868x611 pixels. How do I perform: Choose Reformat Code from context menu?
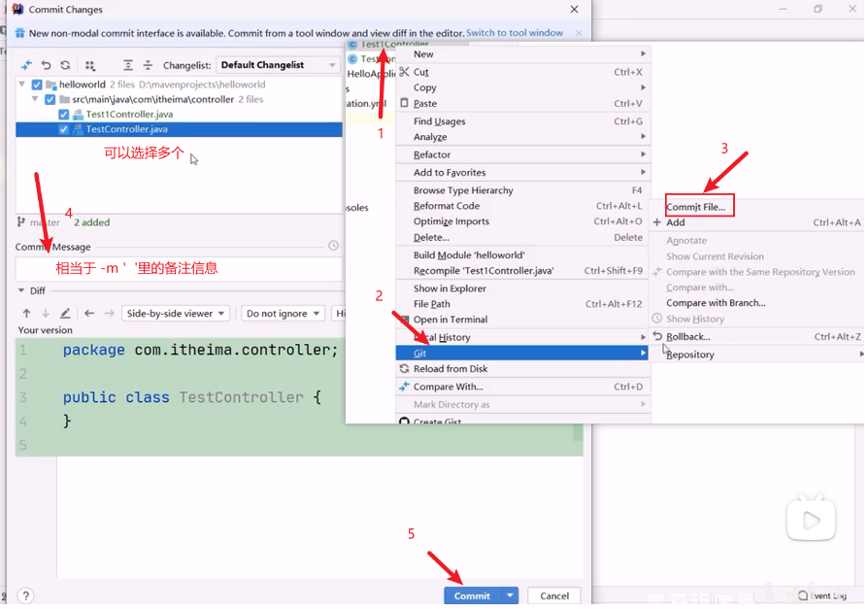point(447,206)
